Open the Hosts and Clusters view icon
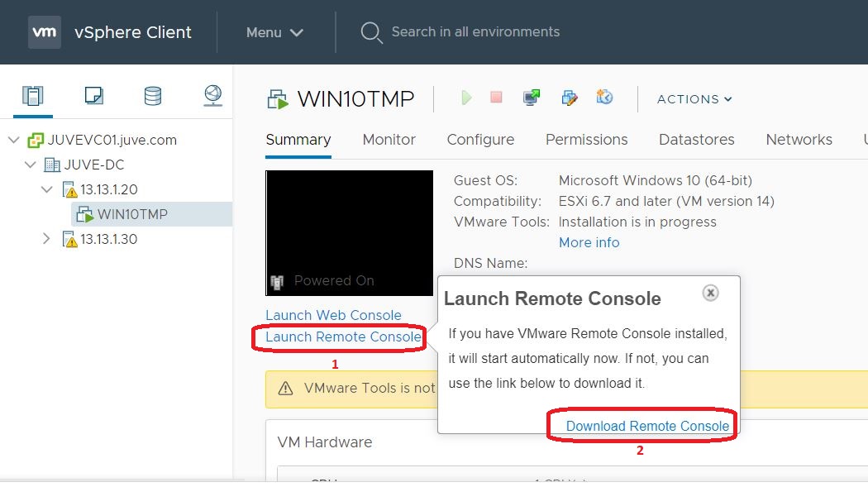This screenshot has width=868, height=487. point(33,96)
